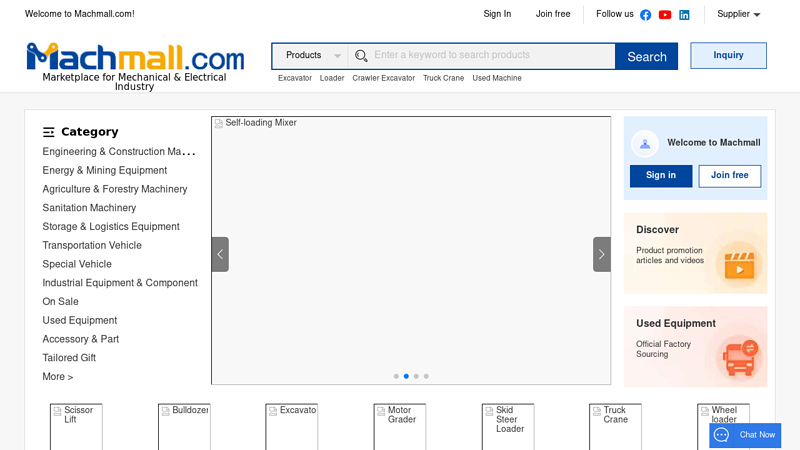
Task: Open the Self-loading Mixer banner
Action: tap(411, 250)
